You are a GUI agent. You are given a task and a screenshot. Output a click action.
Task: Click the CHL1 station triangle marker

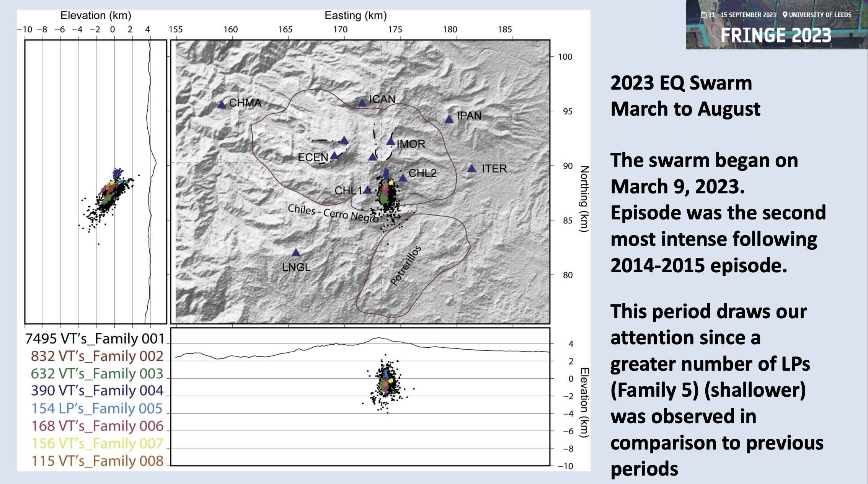point(367,190)
